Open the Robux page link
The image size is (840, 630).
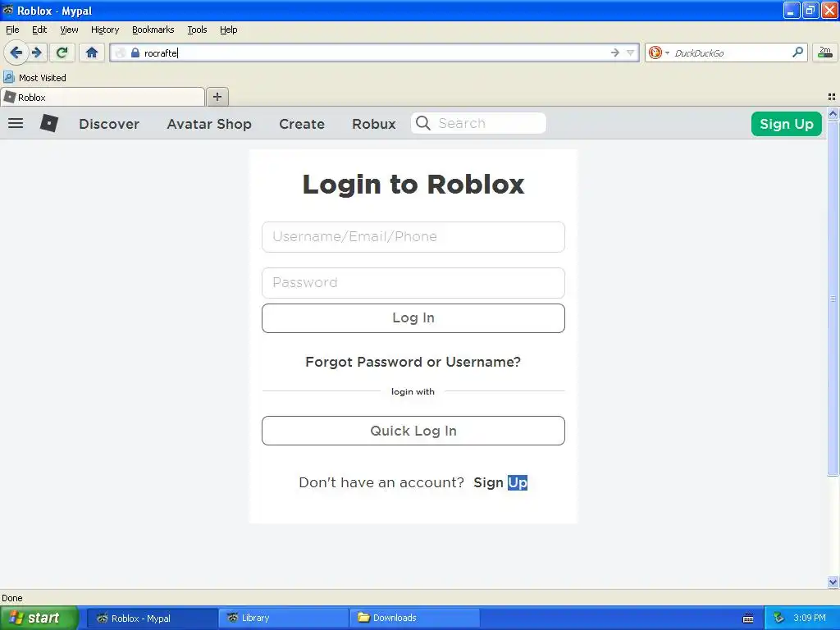[374, 124]
